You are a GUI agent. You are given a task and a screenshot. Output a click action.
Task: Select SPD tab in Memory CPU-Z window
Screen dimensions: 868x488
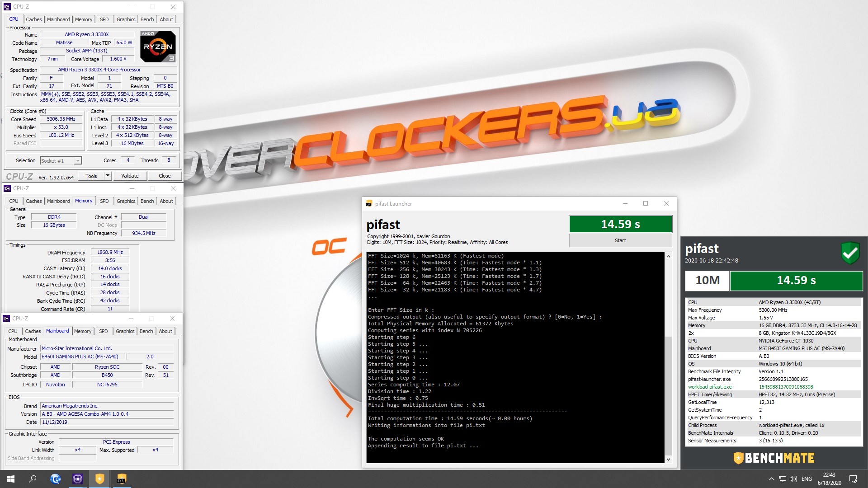(x=104, y=201)
